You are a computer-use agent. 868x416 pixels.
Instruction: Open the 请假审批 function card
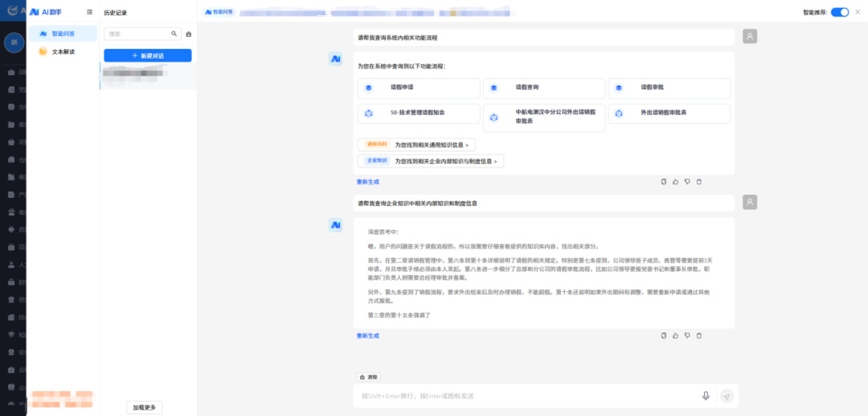(x=669, y=88)
